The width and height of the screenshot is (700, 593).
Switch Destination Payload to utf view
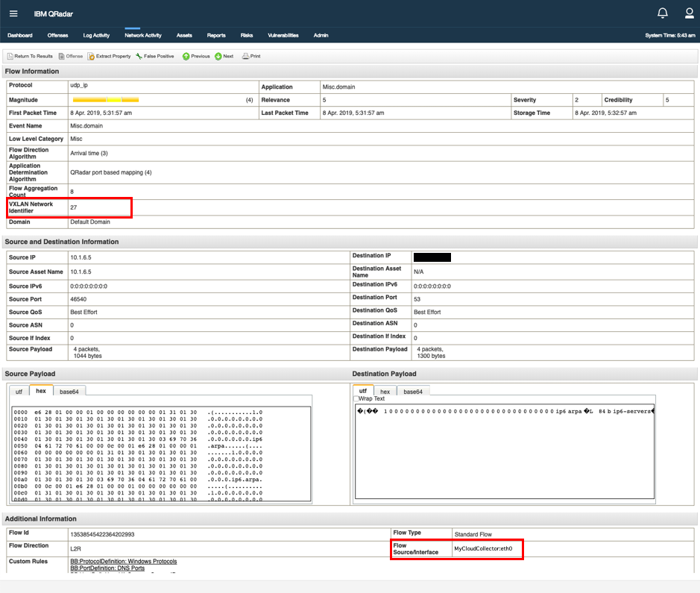pos(363,391)
